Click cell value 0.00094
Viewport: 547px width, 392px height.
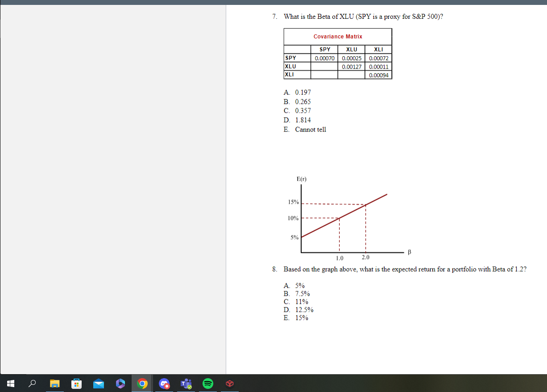click(x=379, y=75)
